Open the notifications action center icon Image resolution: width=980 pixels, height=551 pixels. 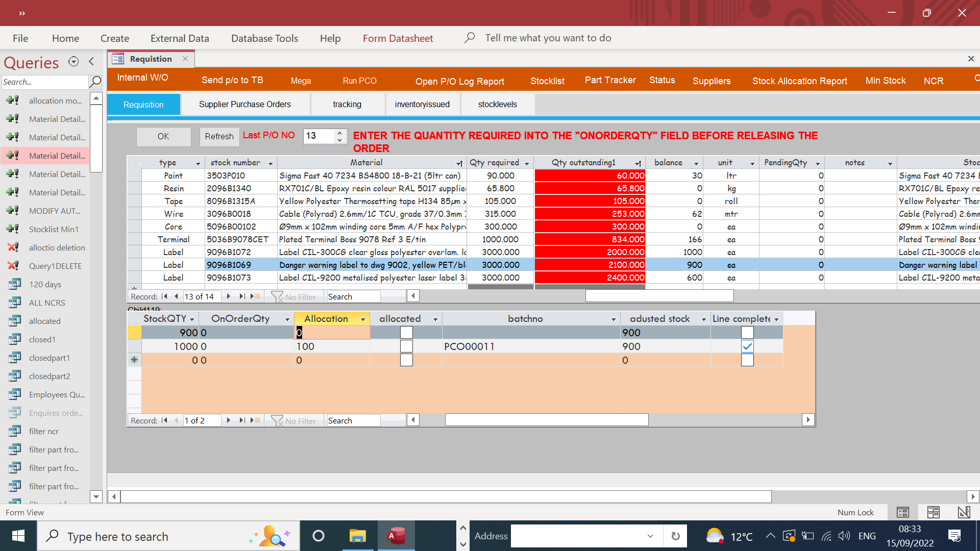pos(954,536)
